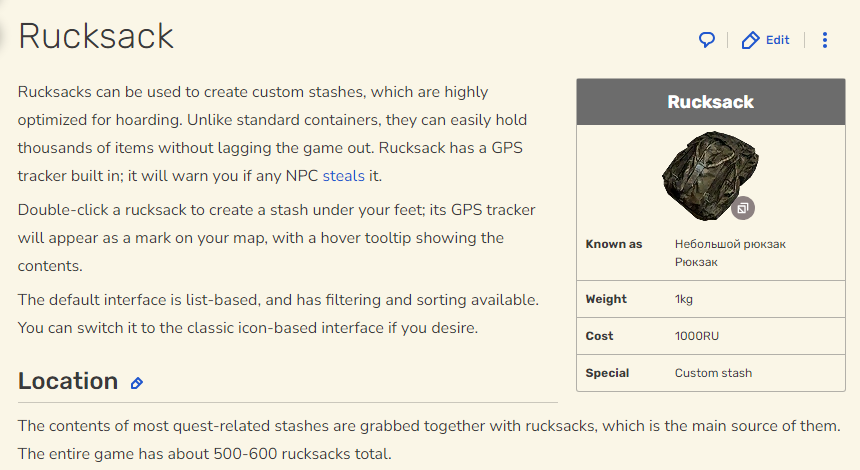Expand the rucksack image with the enlarge icon
Image resolution: width=860 pixels, height=470 pixels.
click(742, 209)
